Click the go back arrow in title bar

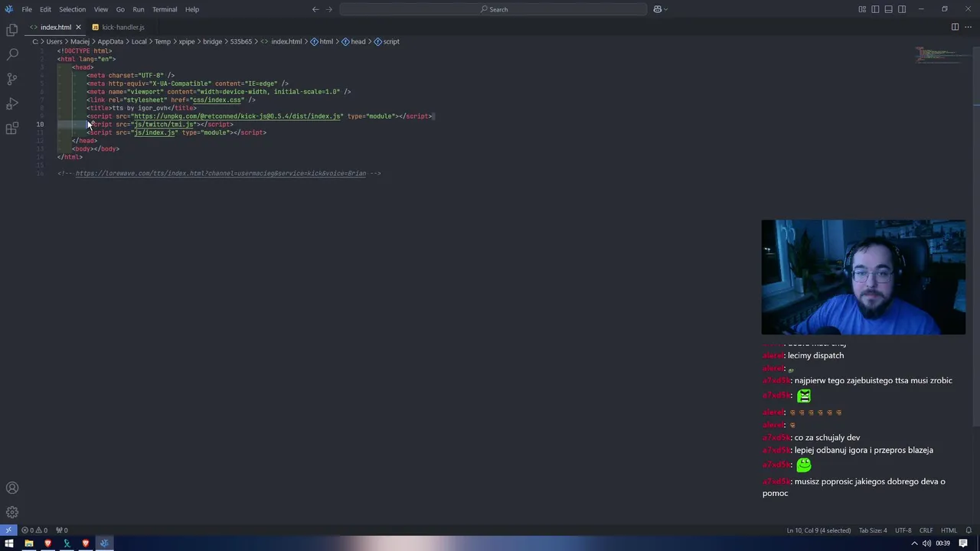point(315,9)
